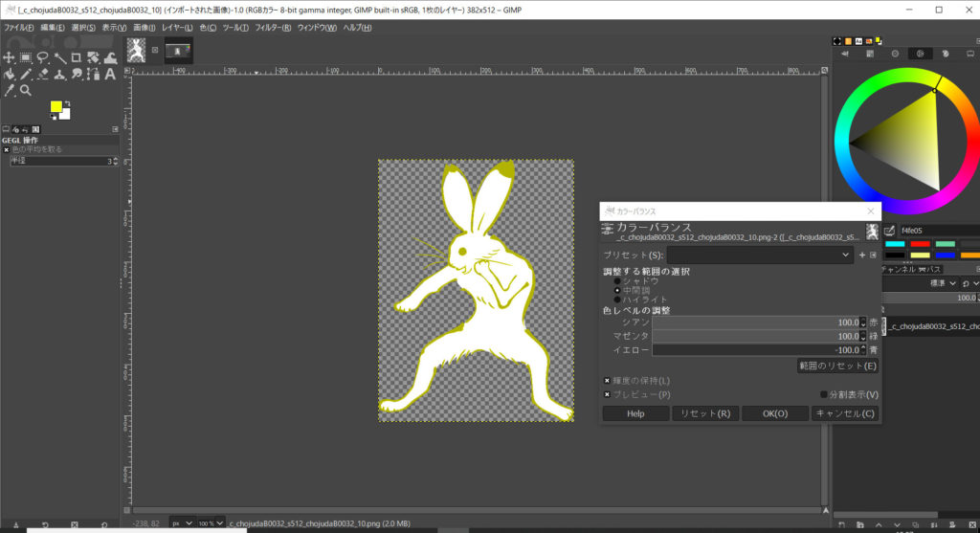Viewport: 980px width, 533px height.
Task: Click the Yellow-Blue level slider
Action: coord(756,350)
